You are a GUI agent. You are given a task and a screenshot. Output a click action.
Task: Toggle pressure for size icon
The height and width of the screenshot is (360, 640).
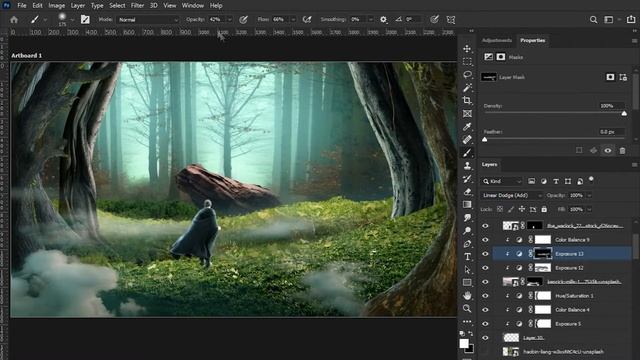click(434, 20)
